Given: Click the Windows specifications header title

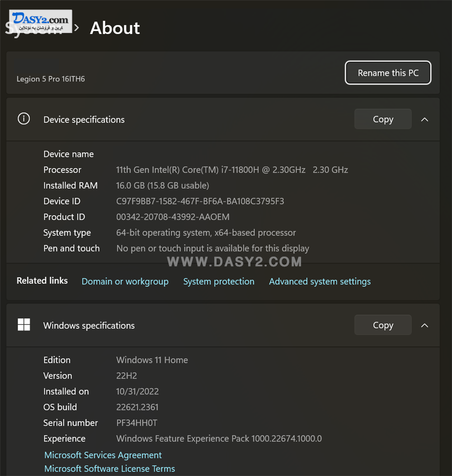Looking at the screenshot, I should coord(89,325).
